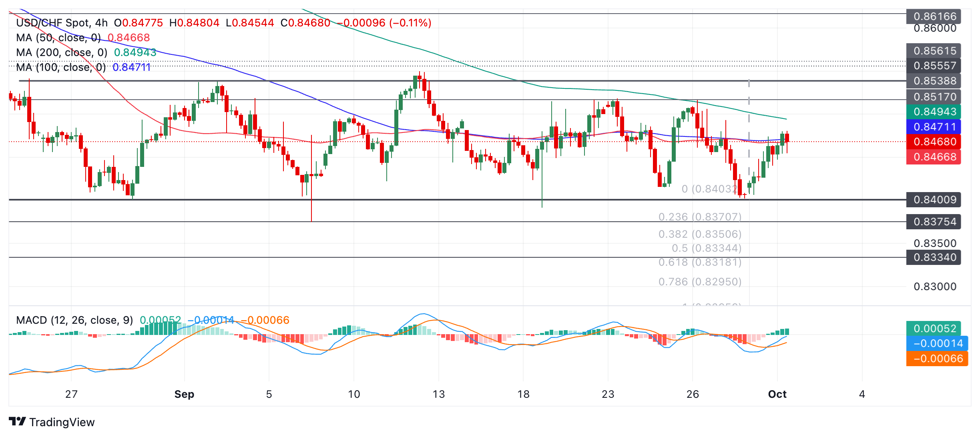Select the MA (100, close, 0) legend
Image resolution: width=980 pixels, height=437 pixels.
pos(61,67)
